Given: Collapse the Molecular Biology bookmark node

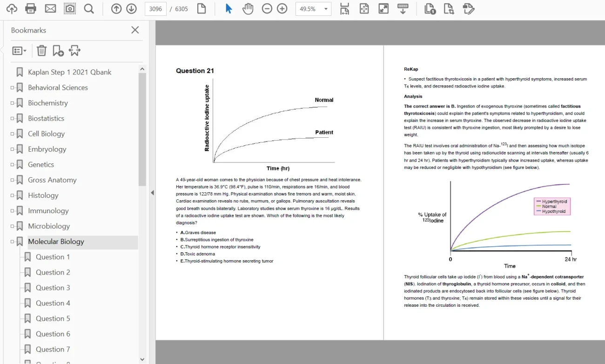Looking at the screenshot, I should (x=13, y=242).
